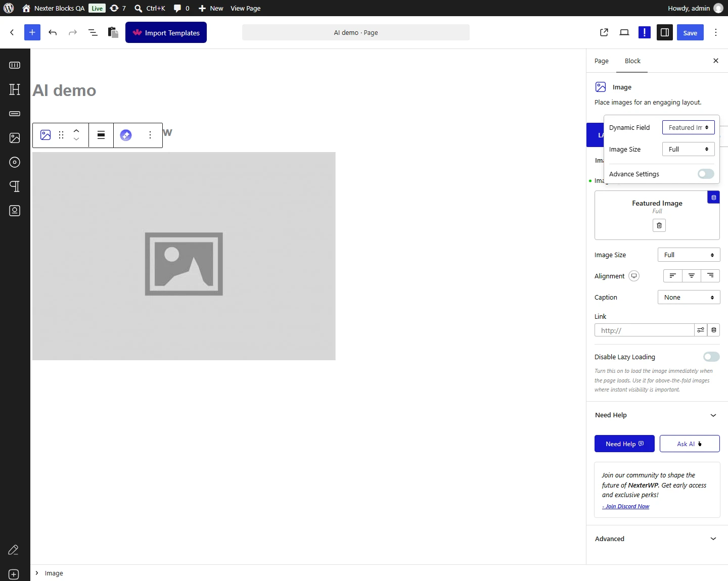Open block alignment in block toolbar

click(x=101, y=135)
